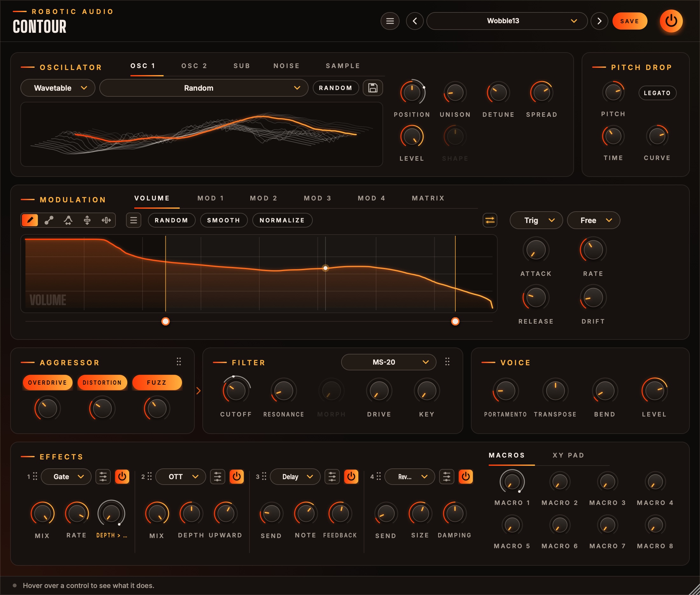
Task: Go to the previous preset arrow
Action: pyautogui.click(x=415, y=21)
